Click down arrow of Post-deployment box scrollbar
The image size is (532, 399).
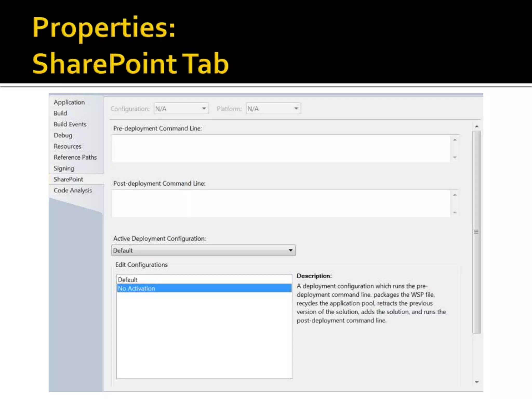point(455,212)
